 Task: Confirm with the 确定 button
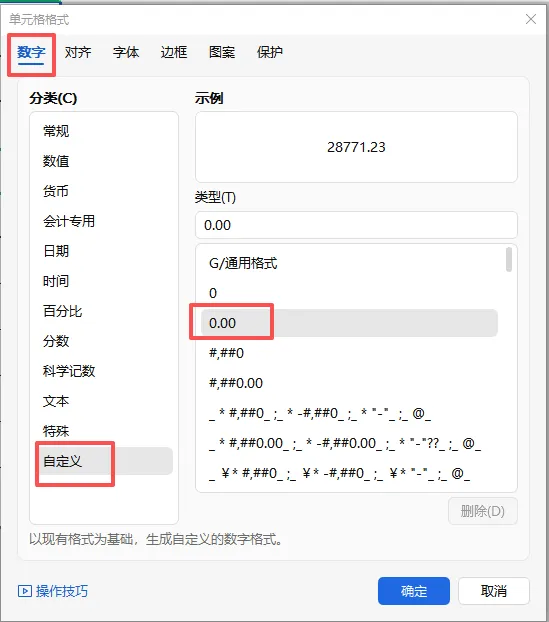point(414,591)
